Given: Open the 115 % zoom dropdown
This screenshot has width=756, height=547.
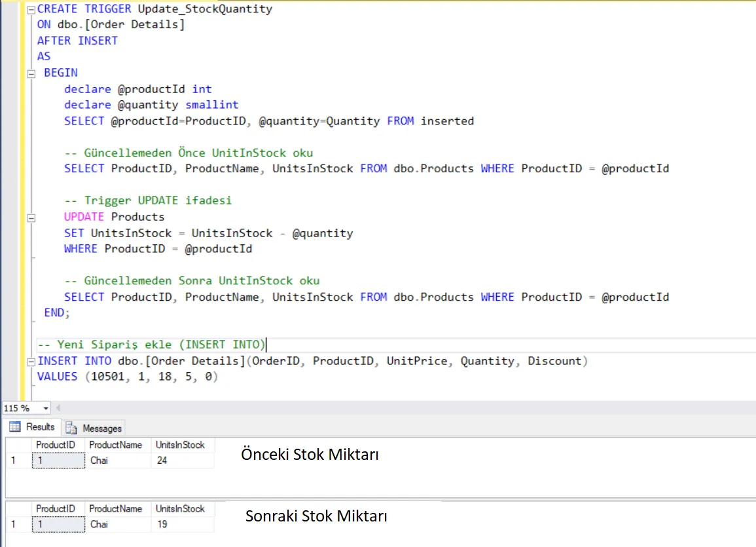Looking at the screenshot, I should [46, 409].
